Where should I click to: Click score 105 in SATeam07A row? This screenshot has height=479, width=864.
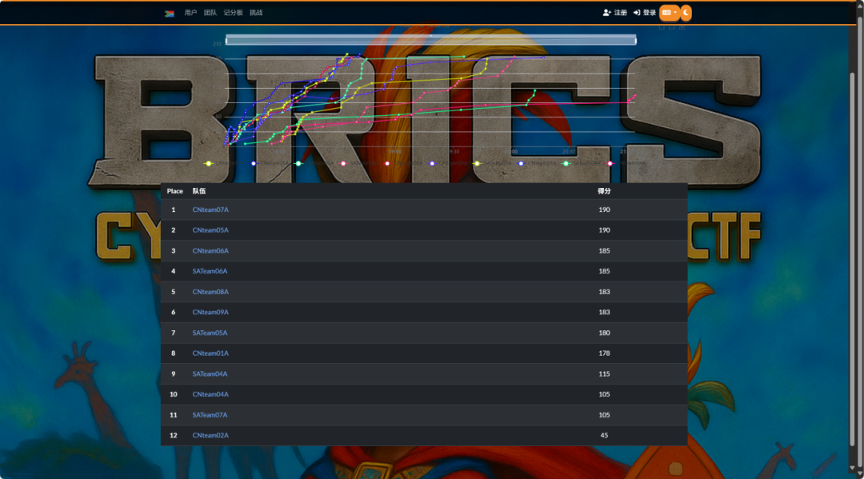(x=604, y=415)
